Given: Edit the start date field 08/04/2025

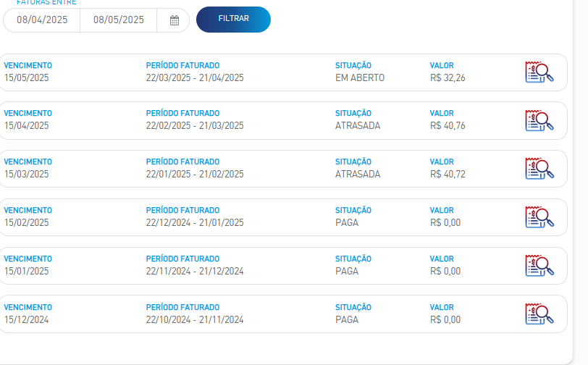Looking at the screenshot, I should tap(42, 20).
